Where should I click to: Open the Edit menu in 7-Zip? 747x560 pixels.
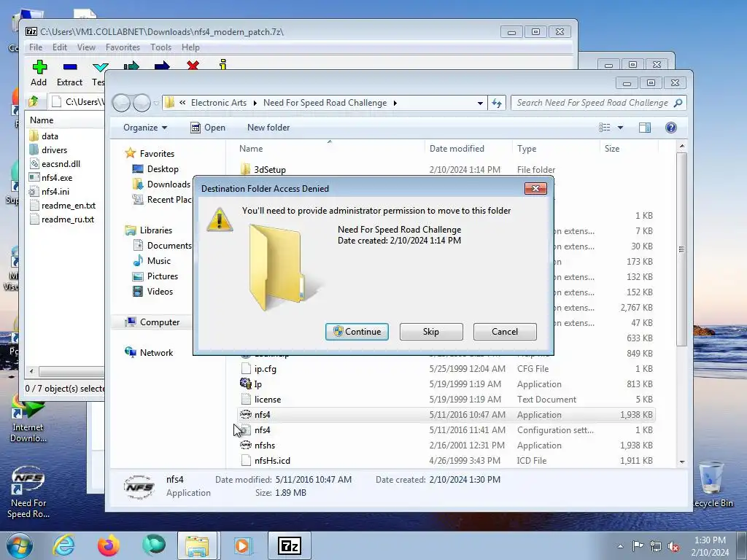[60, 47]
